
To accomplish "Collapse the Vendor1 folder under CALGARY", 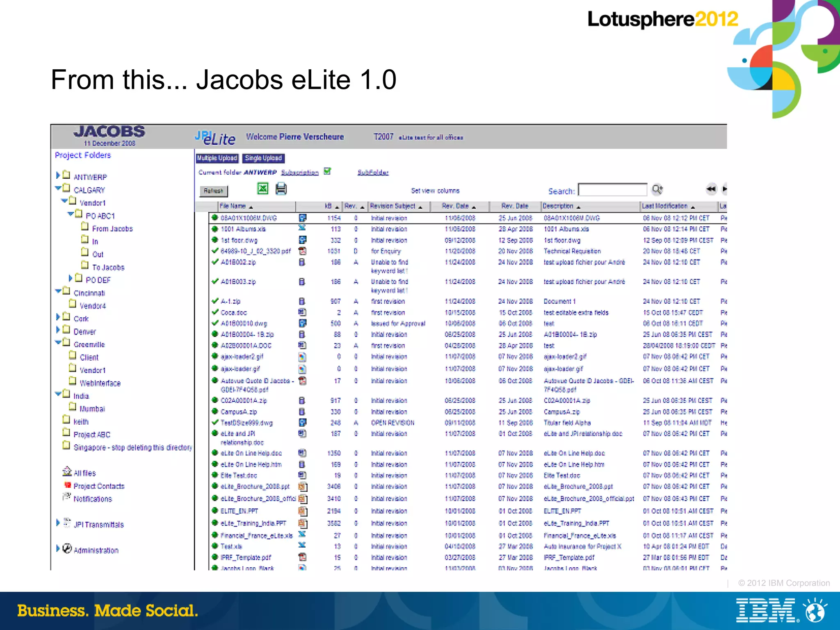I will point(64,201).
